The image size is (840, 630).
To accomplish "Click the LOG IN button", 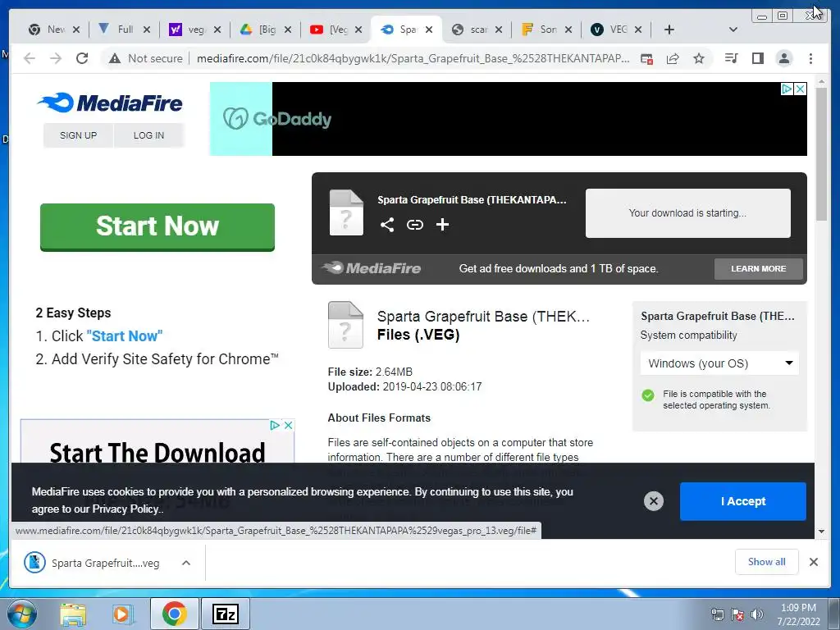I will tap(149, 135).
